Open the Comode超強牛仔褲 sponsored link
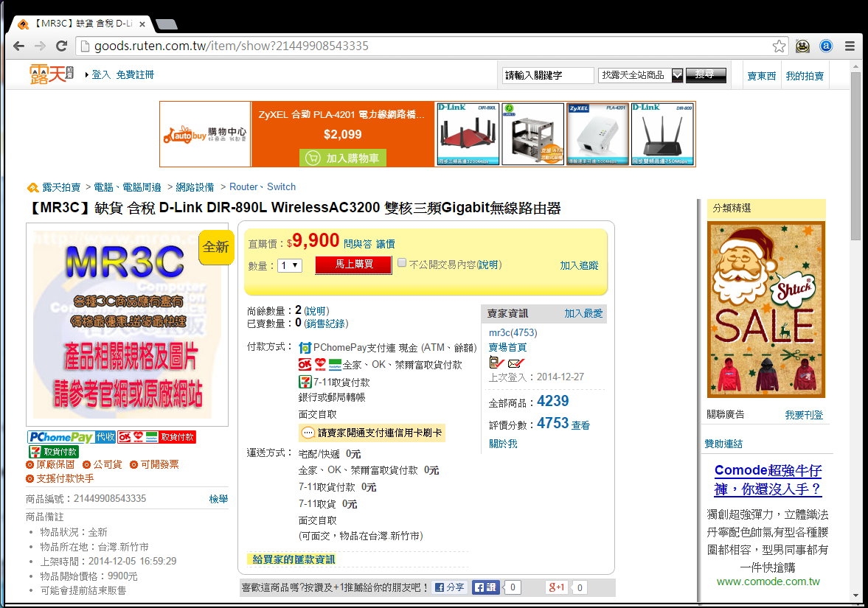Viewport: 868px width, 608px height. point(768,480)
